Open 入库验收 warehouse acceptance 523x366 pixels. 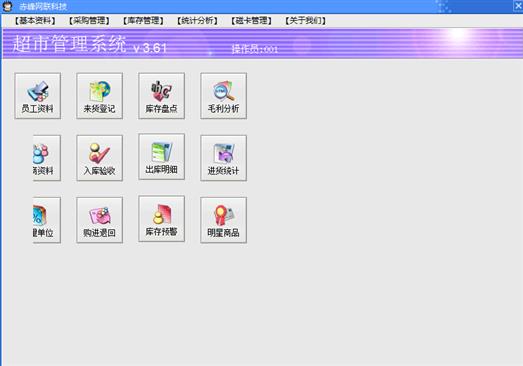(99, 158)
